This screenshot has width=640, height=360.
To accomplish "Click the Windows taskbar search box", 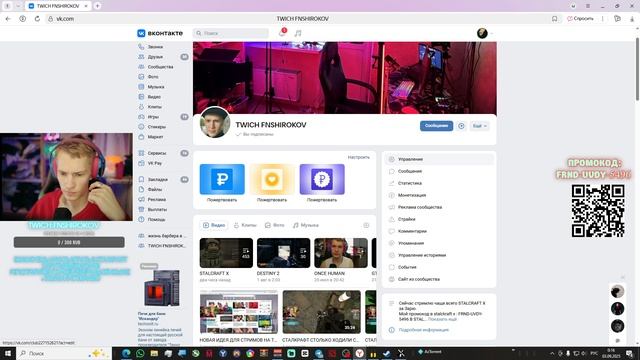I will tap(63, 353).
